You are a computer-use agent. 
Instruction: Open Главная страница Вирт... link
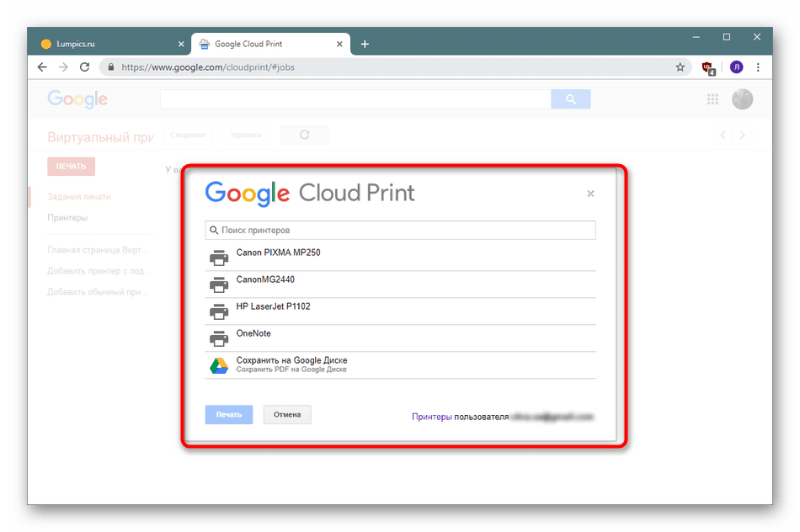pos(98,249)
